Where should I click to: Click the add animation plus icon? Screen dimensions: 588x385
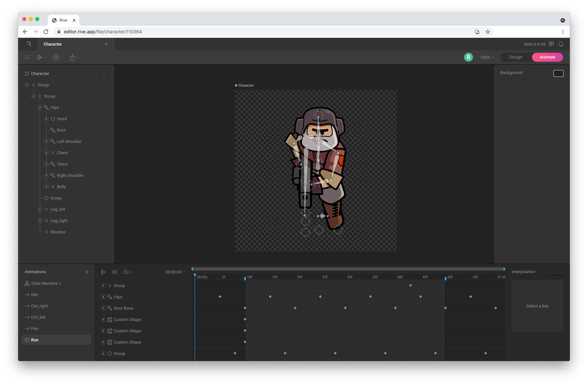[x=87, y=272]
